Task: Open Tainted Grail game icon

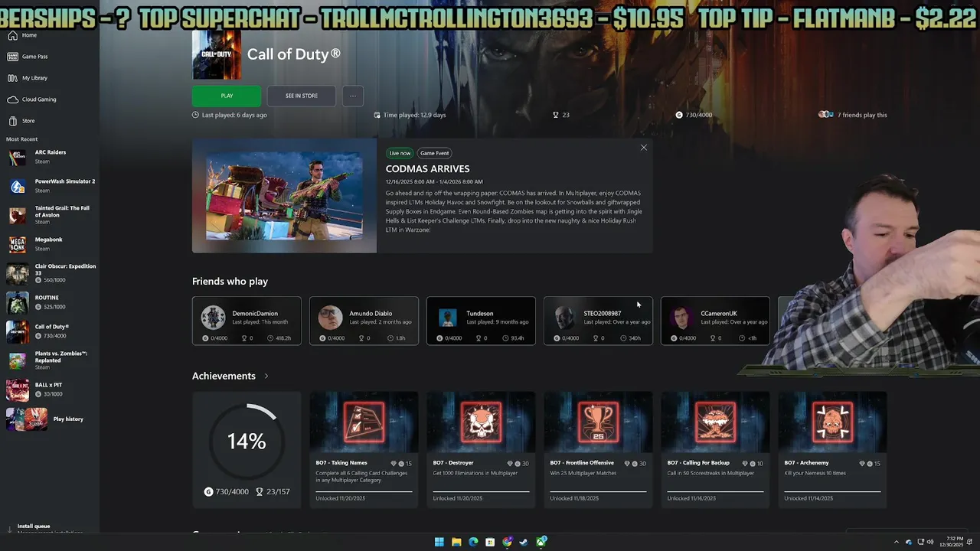Action: [x=17, y=215]
